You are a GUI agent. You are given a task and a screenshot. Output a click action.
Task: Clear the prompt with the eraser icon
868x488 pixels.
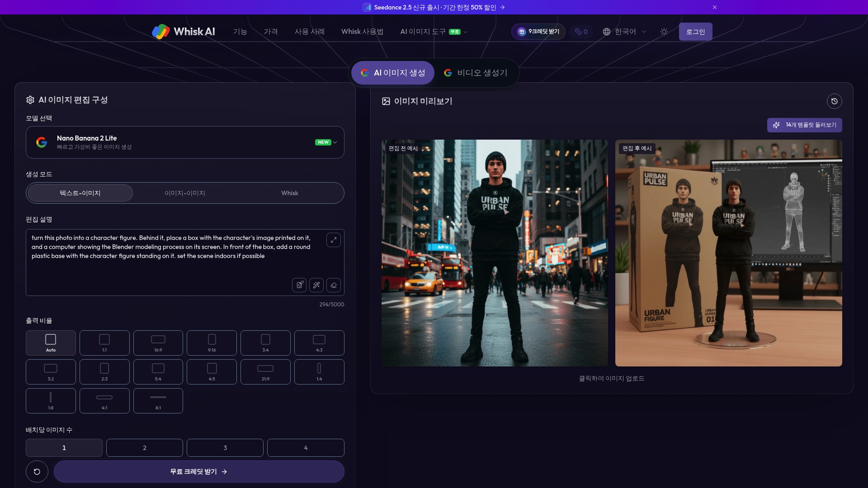[334, 285]
